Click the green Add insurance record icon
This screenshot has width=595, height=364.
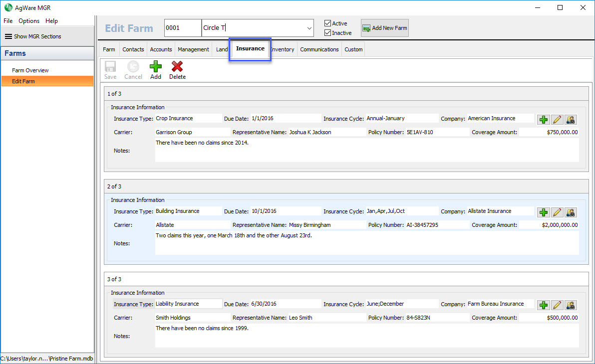156,70
